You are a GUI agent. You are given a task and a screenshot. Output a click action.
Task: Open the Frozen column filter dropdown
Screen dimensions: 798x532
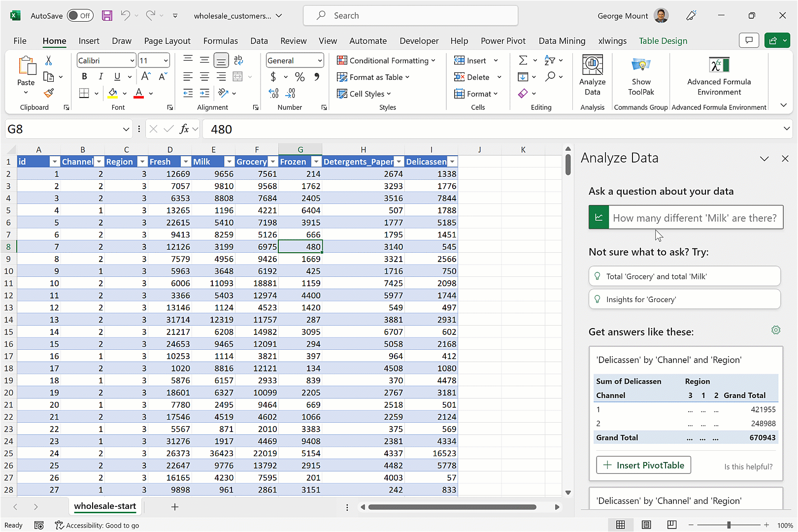[316, 162]
